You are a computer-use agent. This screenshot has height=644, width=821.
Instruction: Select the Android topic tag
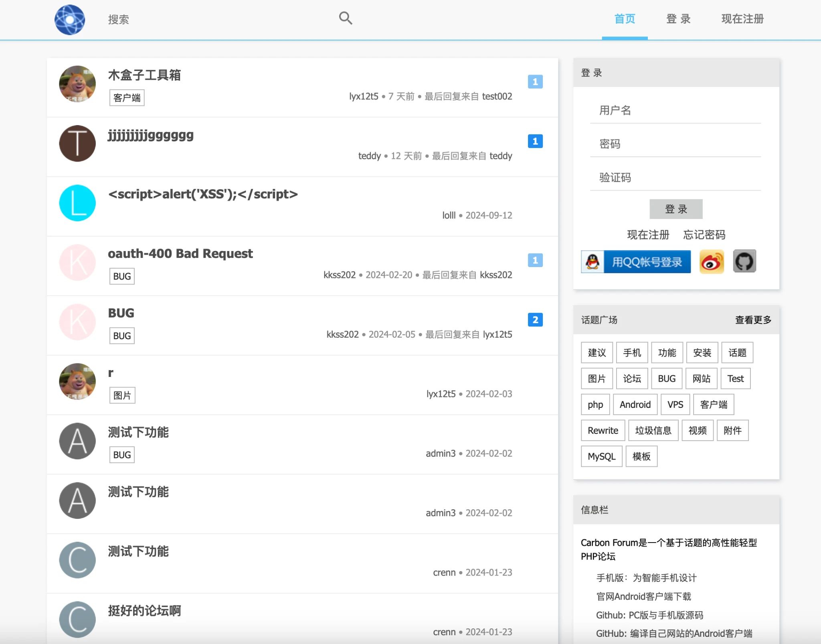point(635,405)
